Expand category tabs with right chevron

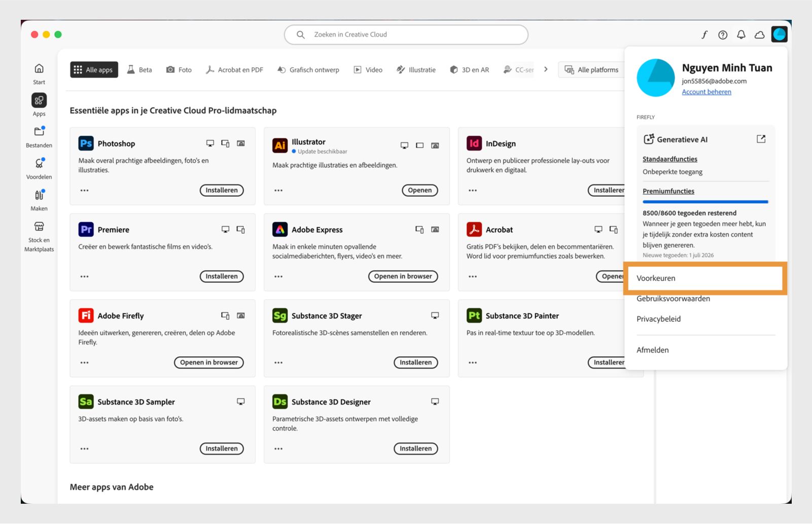(546, 69)
